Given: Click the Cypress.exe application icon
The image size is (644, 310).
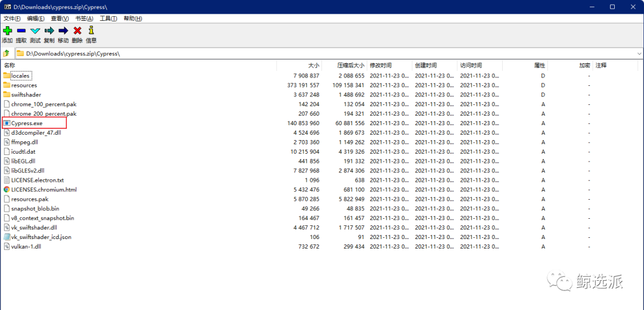Looking at the screenshot, I should click(7, 123).
